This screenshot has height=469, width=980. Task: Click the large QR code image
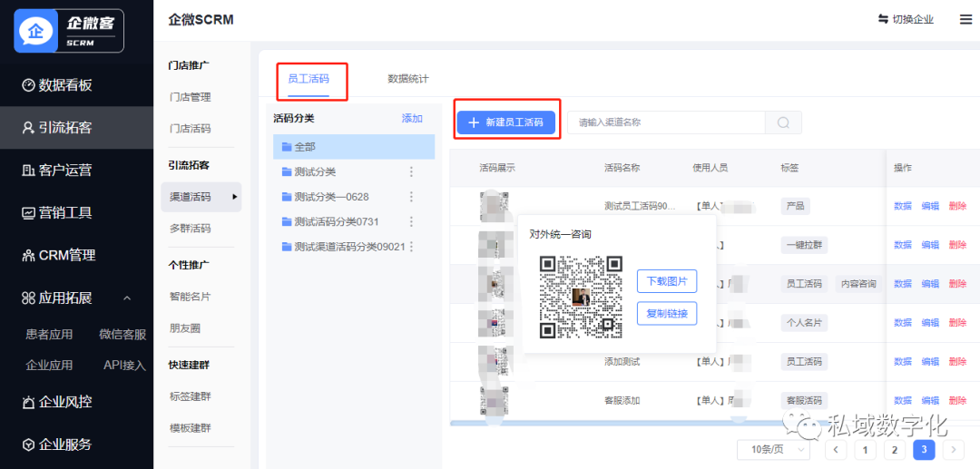pyautogui.click(x=581, y=297)
